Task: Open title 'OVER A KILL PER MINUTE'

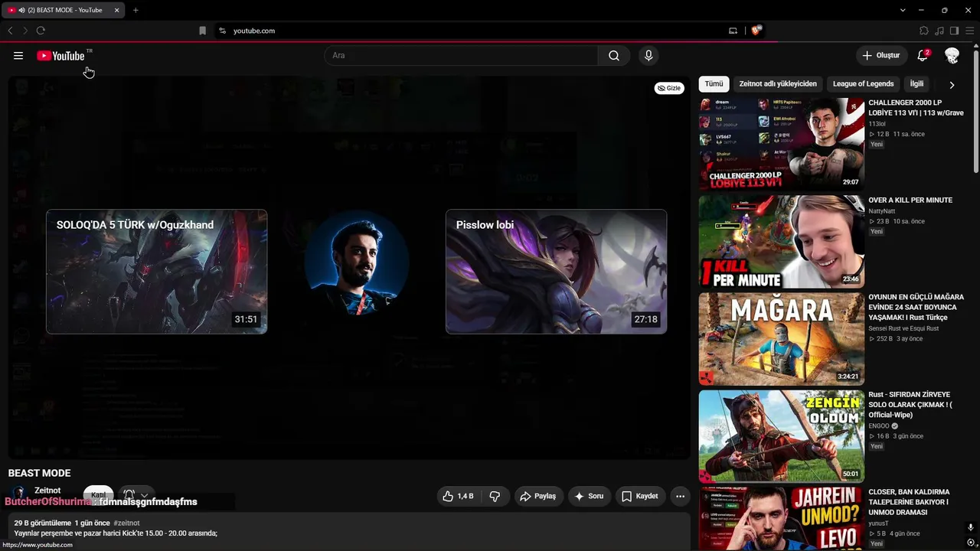Action: click(910, 201)
